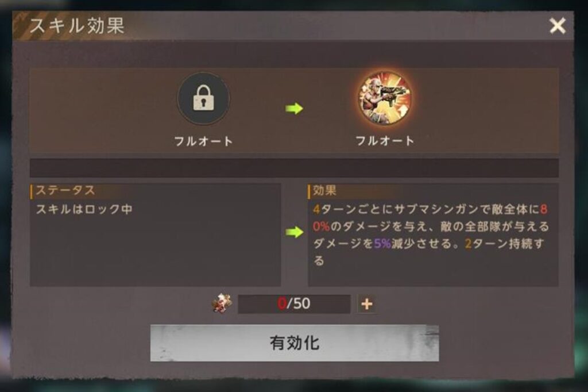
Task: Click the フルオート label under the padlock
Action: (203, 141)
